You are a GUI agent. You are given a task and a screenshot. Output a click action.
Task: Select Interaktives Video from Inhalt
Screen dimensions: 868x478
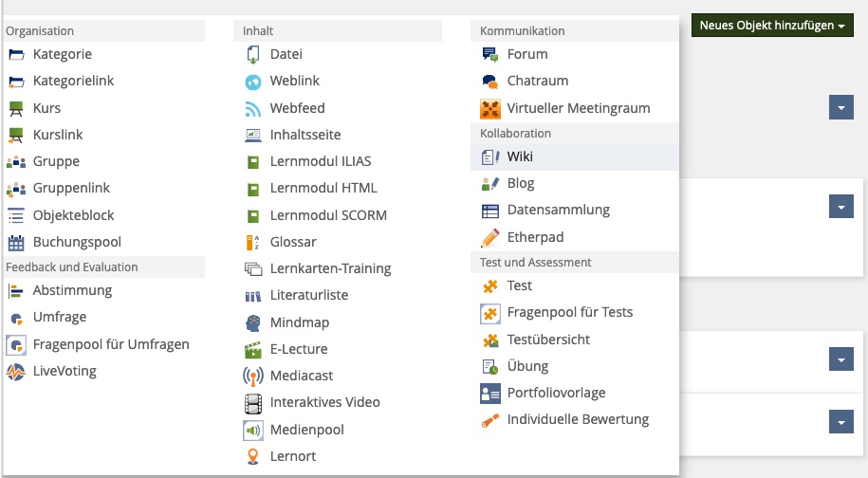click(324, 402)
